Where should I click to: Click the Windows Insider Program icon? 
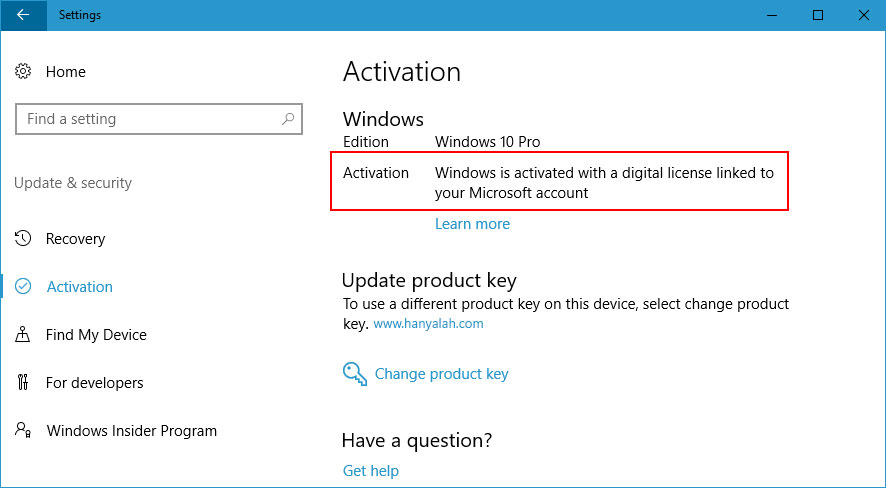pyautogui.click(x=23, y=431)
